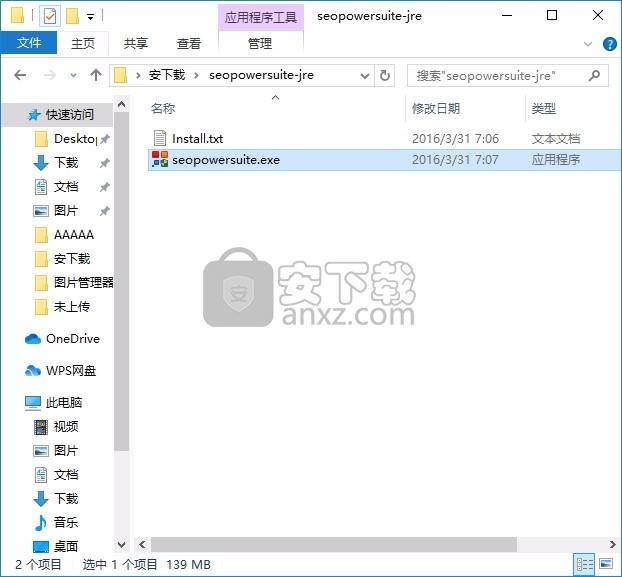Viewport: 622px width, 577px height.
Task: Click the sidebar scroll down arrow
Action: click(121, 545)
